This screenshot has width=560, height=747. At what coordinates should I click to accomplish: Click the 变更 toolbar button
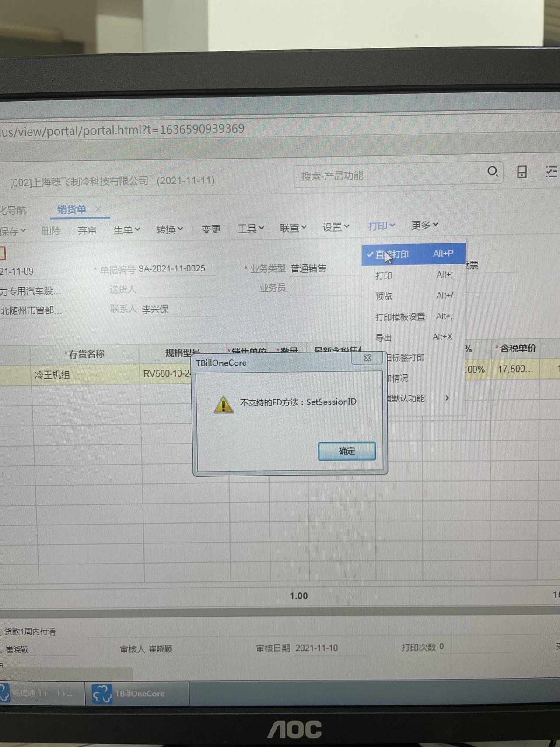[x=211, y=229]
